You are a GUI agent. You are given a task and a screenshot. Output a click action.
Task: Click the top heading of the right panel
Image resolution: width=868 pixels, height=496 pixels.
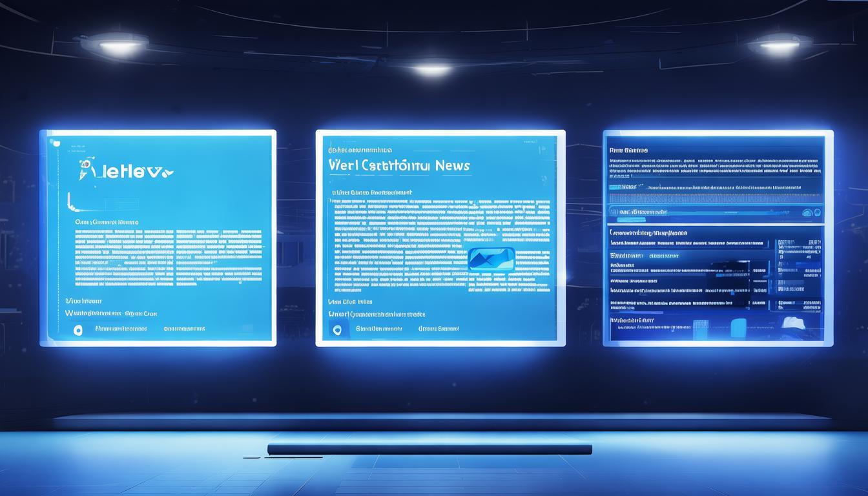click(x=628, y=150)
